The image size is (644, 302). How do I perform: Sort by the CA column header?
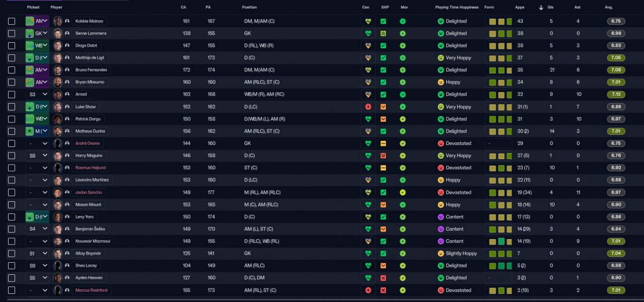(x=184, y=8)
